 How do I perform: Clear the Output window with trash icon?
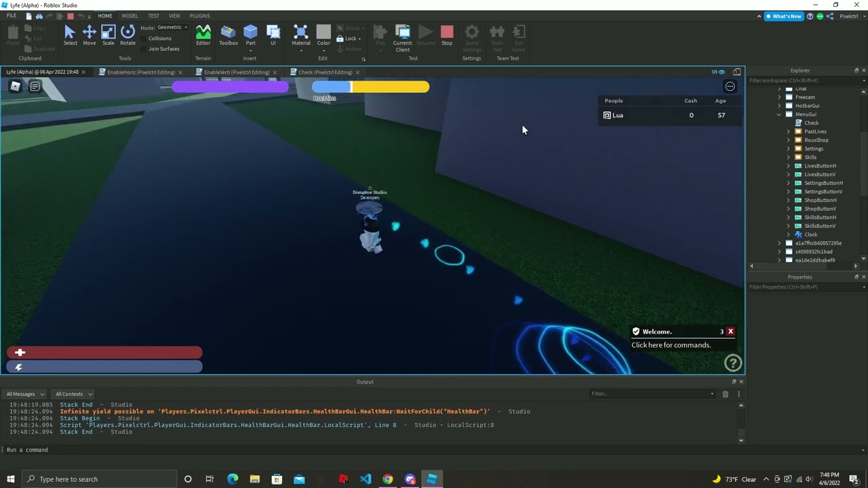tap(725, 394)
